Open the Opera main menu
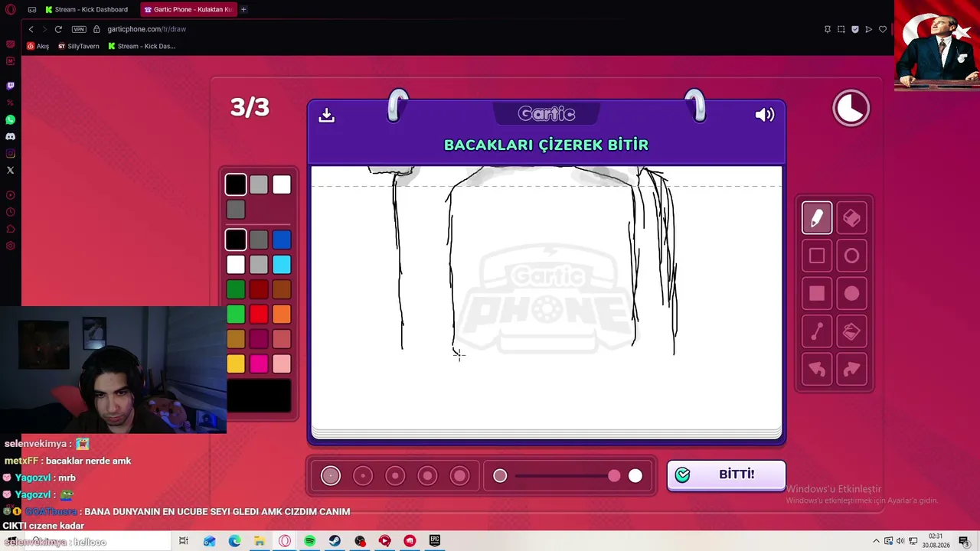This screenshot has height=551, width=980. pos(11,9)
